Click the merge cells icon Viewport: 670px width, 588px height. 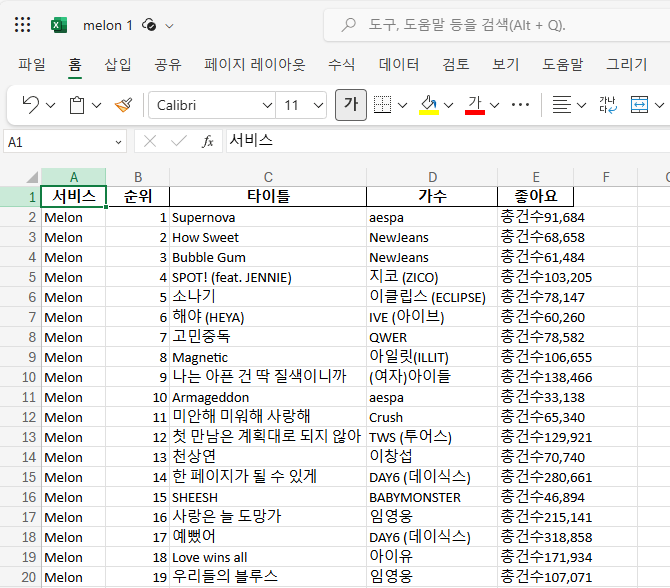[639, 105]
